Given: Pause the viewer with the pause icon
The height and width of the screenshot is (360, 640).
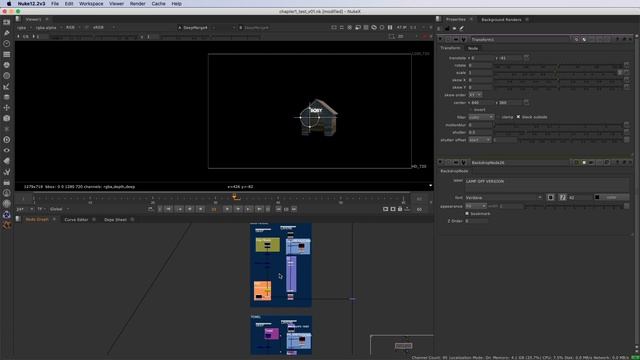Looking at the screenshot, I should click(390, 27).
